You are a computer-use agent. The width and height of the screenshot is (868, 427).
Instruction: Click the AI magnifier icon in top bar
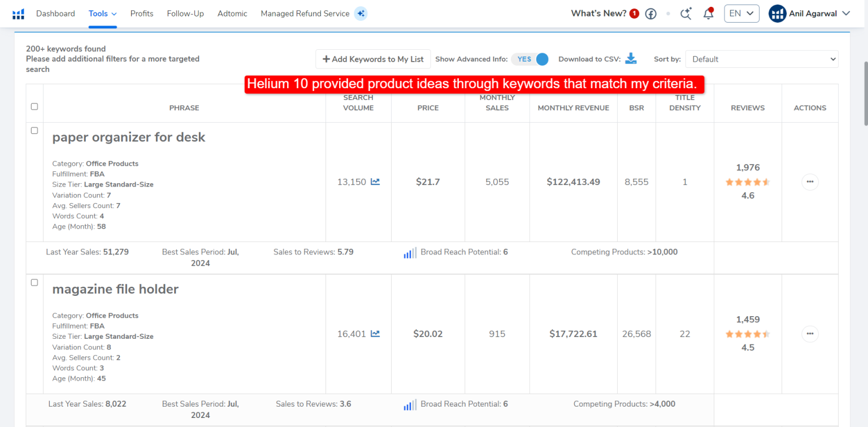pyautogui.click(x=685, y=13)
